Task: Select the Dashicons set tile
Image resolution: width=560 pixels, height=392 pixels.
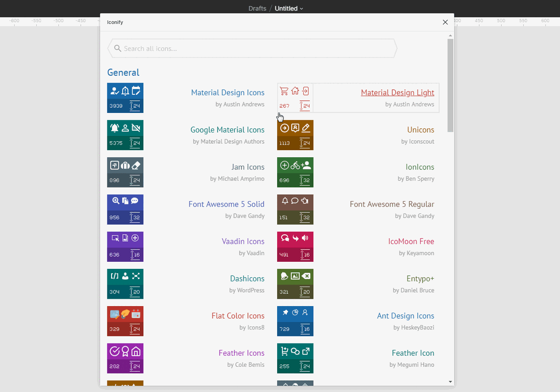Action: click(x=125, y=284)
